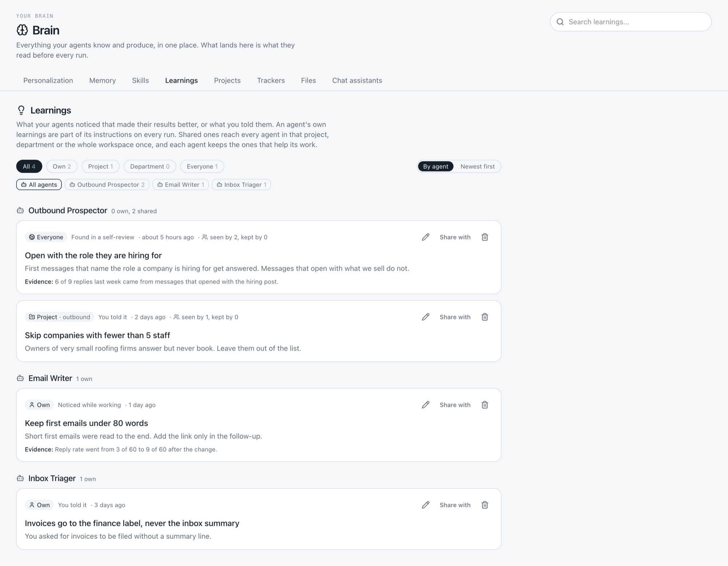The image size is (728, 566).
Task: Delete the 'Keep first emails under 80 words' learning
Action: 484,405
